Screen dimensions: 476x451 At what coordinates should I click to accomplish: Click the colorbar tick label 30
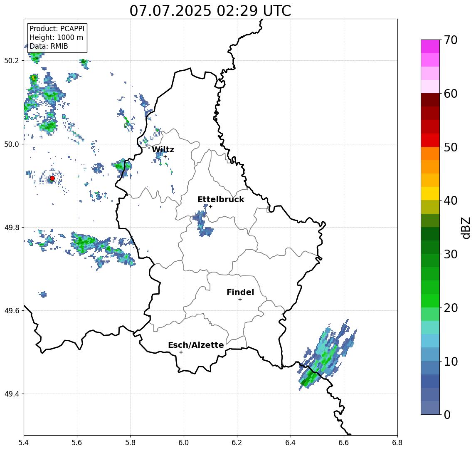coord(451,254)
